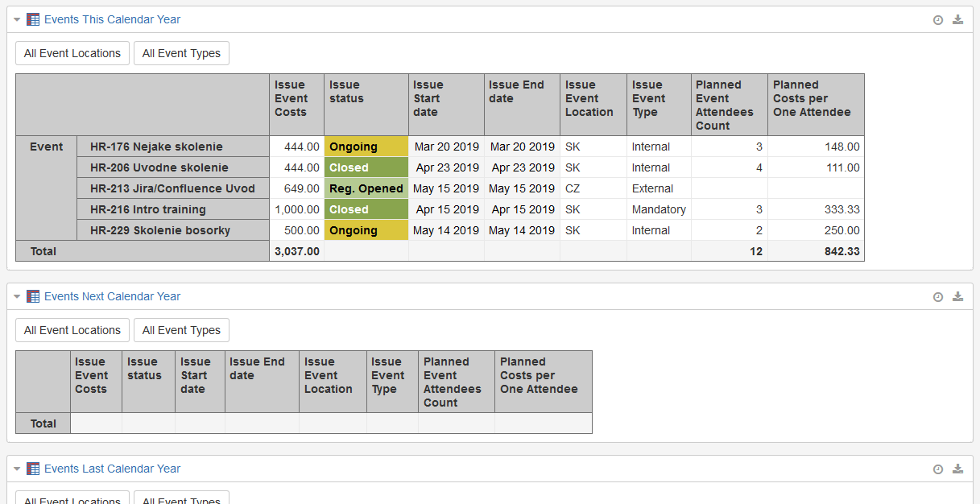Click download icon for Events Next Calendar Year
Image resolution: width=980 pixels, height=504 pixels.
pyautogui.click(x=957, y=297)
